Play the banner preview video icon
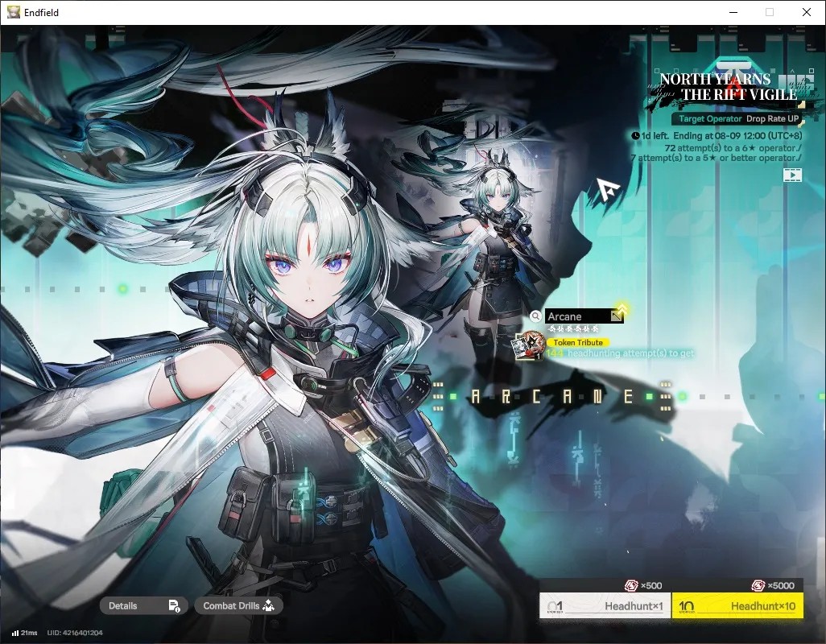826x644 pixels. tap(792, 175)
